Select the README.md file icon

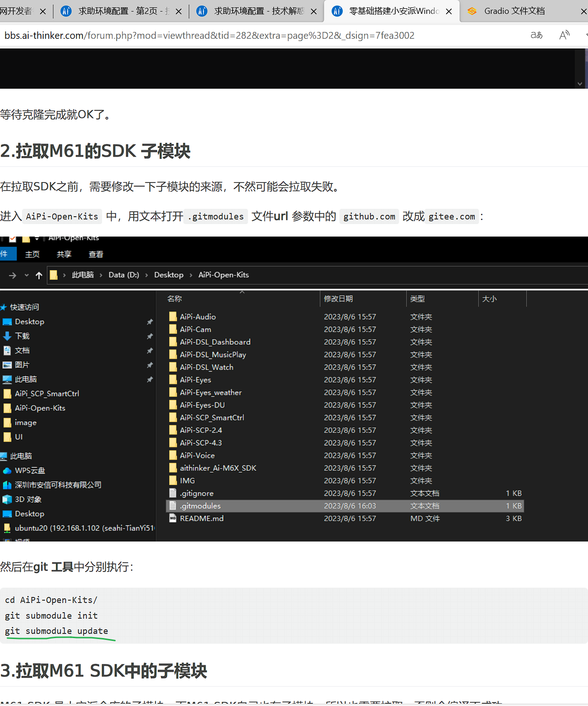[173, 518]
